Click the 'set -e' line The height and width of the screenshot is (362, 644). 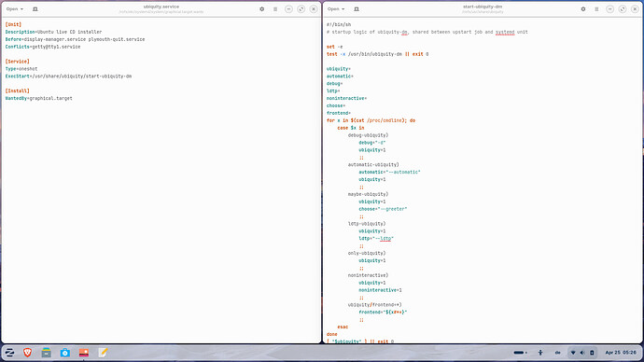335,47
